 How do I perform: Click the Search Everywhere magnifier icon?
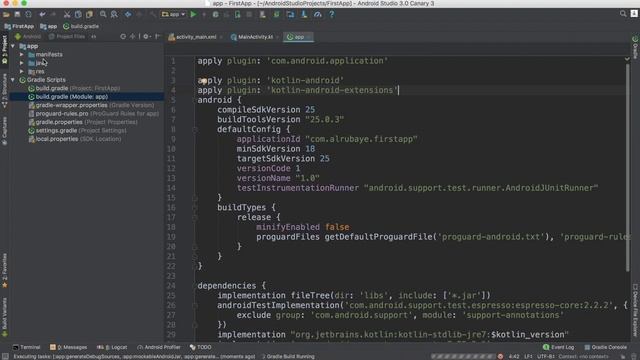pos(623,14)
